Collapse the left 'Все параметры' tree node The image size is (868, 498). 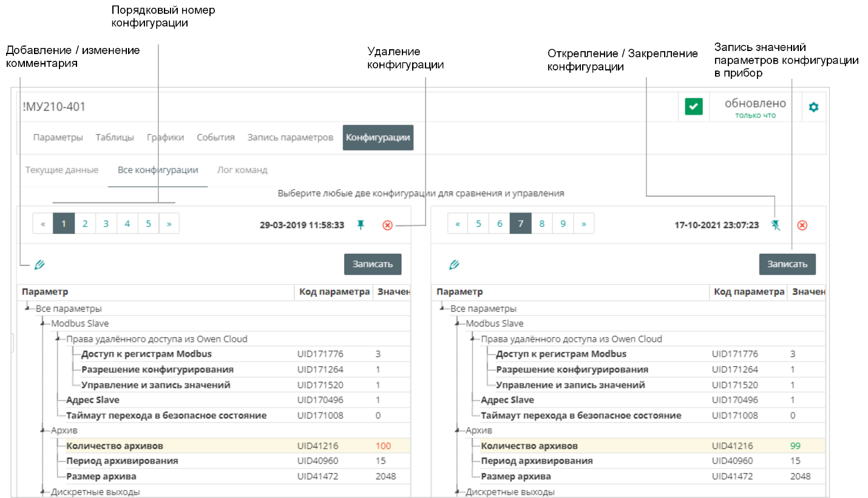27,309
